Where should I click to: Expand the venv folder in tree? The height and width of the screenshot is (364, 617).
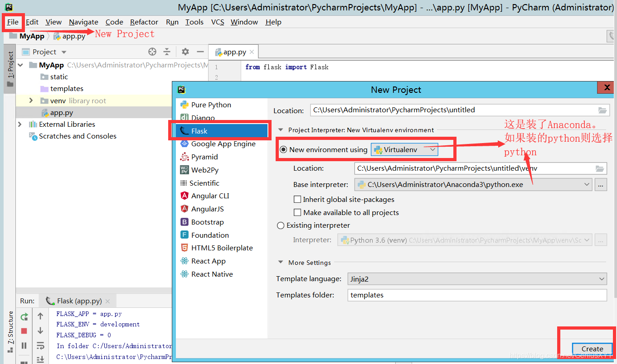(x=30, y=101)
